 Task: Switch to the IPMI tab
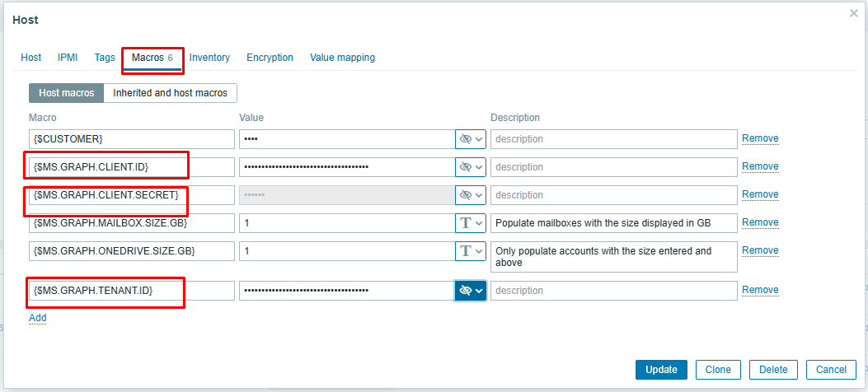[68, 58]
